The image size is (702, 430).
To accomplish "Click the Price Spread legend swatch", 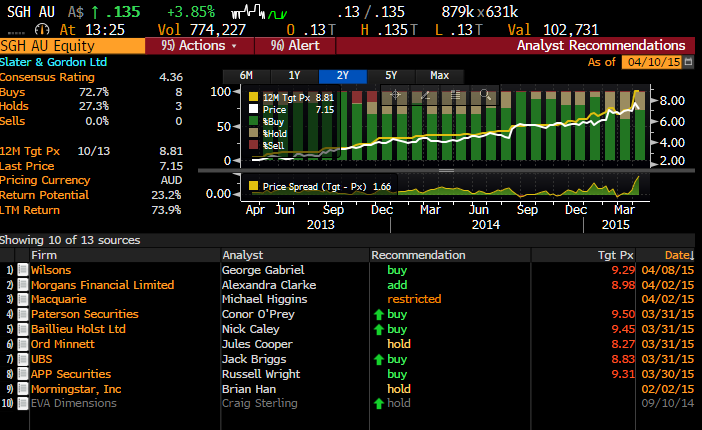I will pos(253,186).
